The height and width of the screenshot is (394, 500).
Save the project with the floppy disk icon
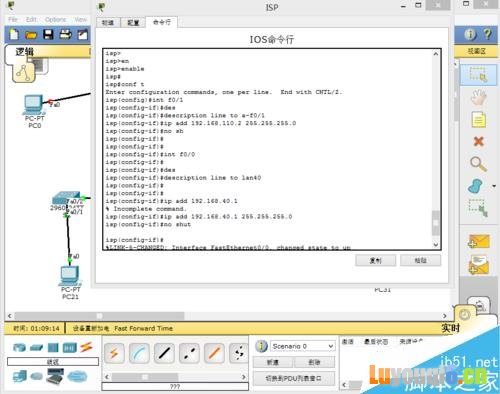click(x=48, y=34)
